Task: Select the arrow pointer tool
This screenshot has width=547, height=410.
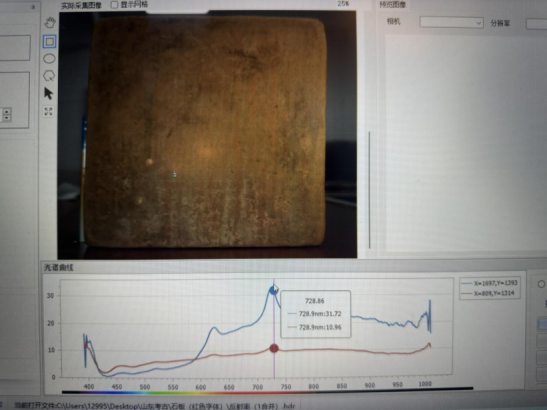Action: click(x=48, y=94)
